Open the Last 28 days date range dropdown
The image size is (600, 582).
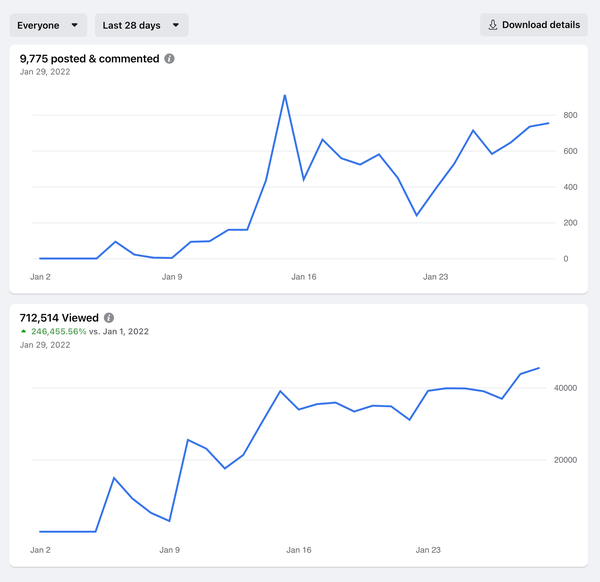tap(142, 25)
